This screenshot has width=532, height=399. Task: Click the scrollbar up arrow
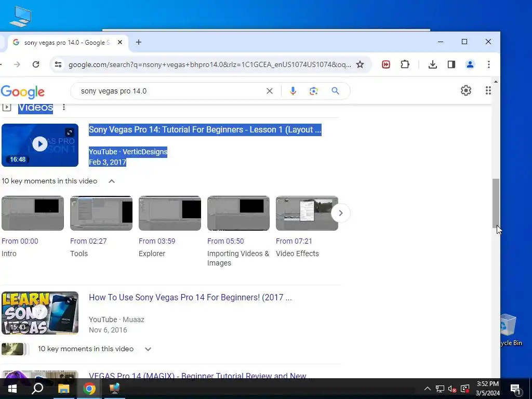[496, 82]
